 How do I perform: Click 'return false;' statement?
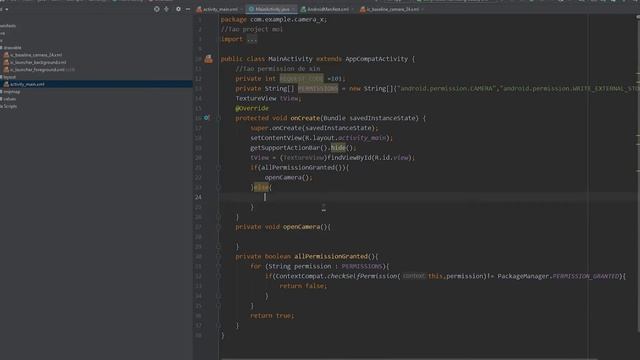coord(303,286)
